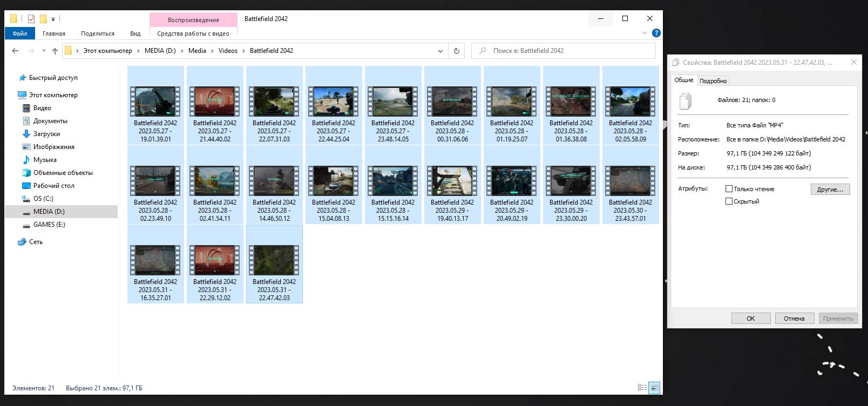Screen dimensions: 868x406
Task: Select video file 2023.05.27 - 22.44.25.04
Action: coord(334,105)
